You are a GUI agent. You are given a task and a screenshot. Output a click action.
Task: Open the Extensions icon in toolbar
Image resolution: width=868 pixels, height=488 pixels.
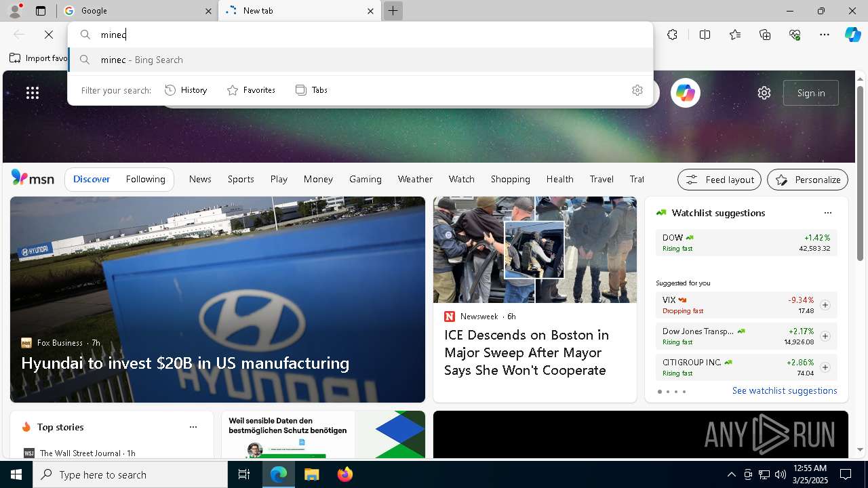coord(672,35)
